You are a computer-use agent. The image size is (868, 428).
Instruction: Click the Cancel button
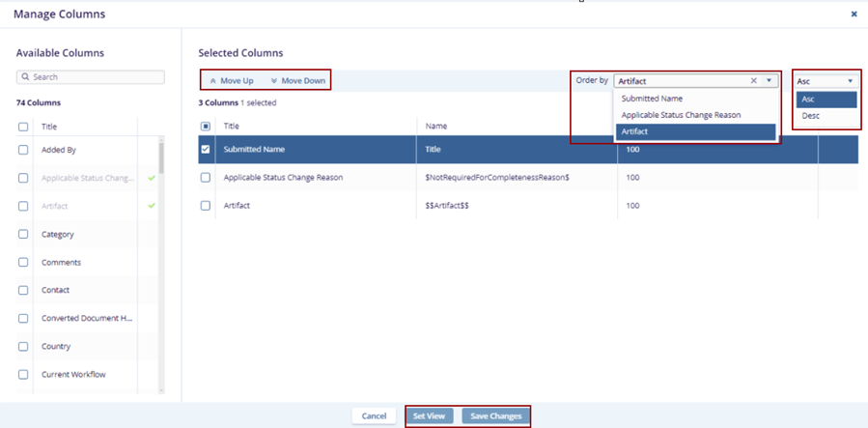[x=374, y=415]
